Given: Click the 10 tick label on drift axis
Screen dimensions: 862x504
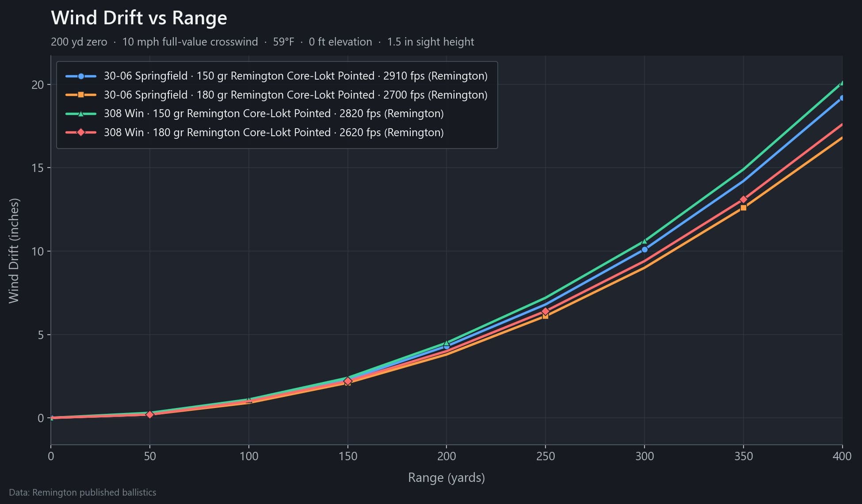Looking at the screenshot, I should pos(38,251).
